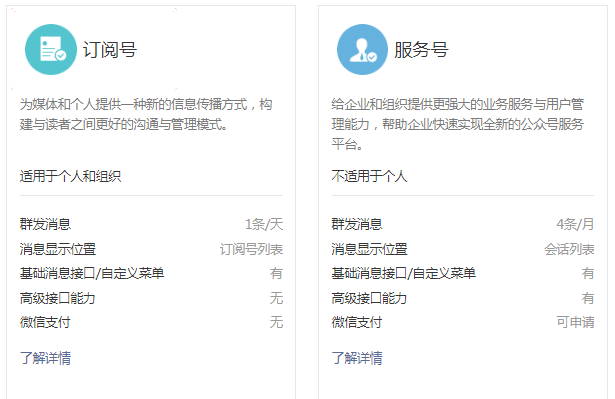615x399 pixels.
Task: Click 高级接口能力 label in 订阅号 card
Action: (x=58, y=299)
